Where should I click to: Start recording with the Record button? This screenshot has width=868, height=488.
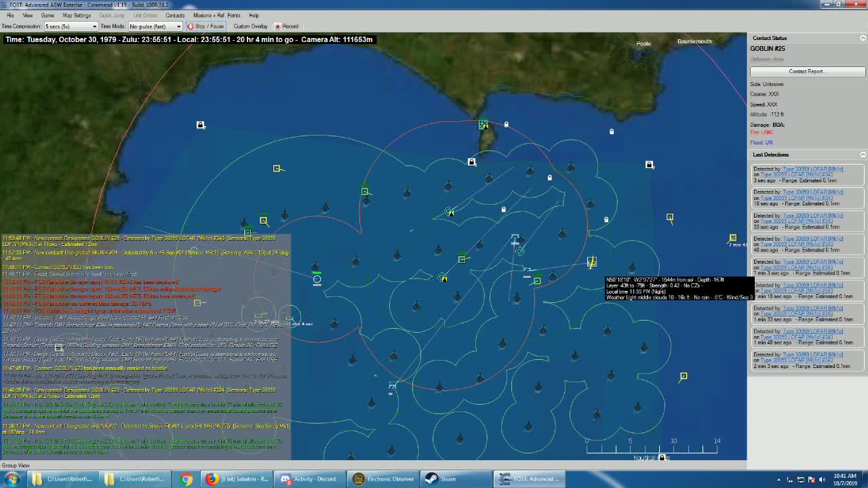pos(286,26)
